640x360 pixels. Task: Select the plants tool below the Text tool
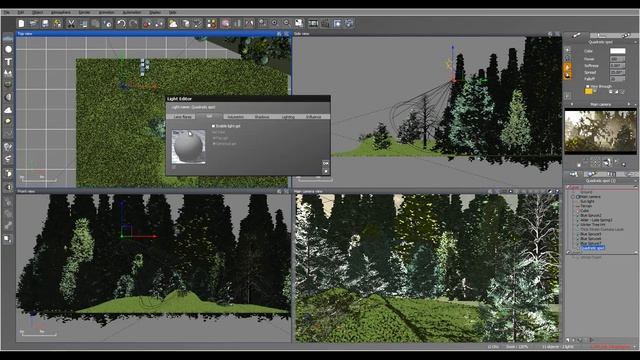(x=8, y=73)
